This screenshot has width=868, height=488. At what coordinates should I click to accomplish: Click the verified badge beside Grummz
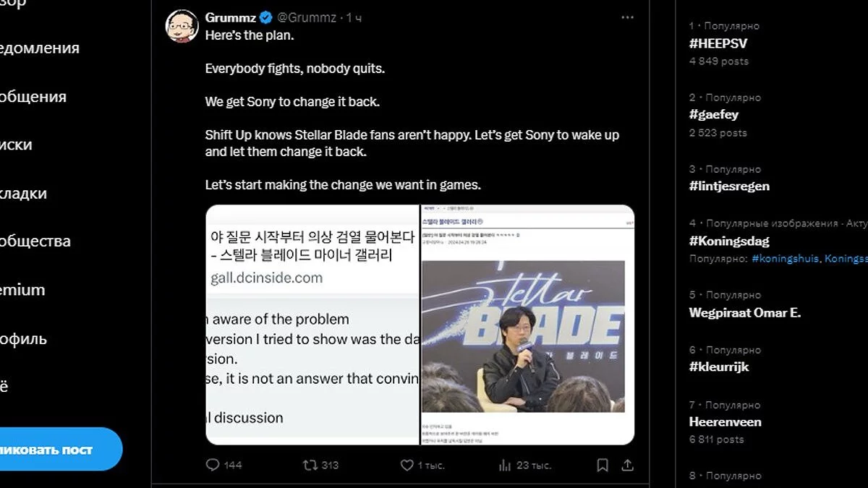pyautogui.click(x=265, y=17)
